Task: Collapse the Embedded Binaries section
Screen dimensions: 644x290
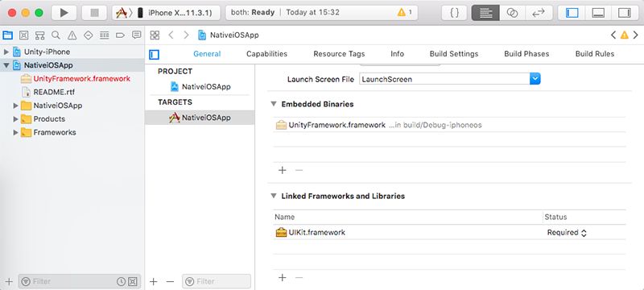Action: point(274,104)
